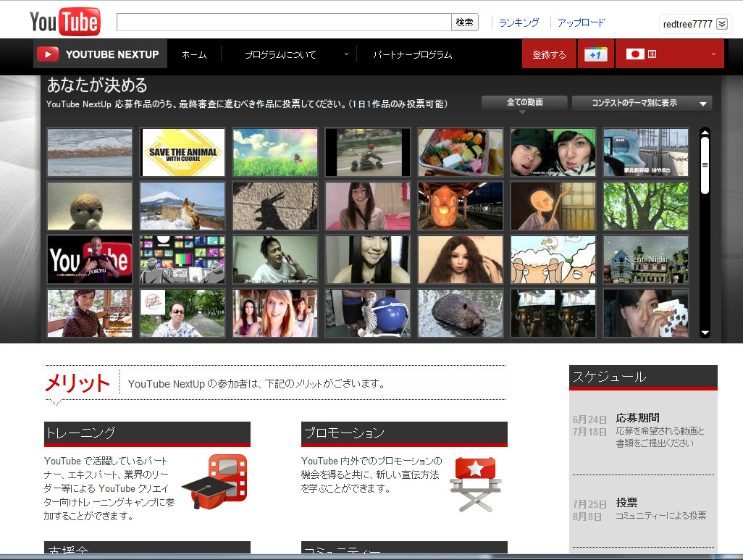
Task: Click the Google +1 button
Action: [x=596, y=54]
